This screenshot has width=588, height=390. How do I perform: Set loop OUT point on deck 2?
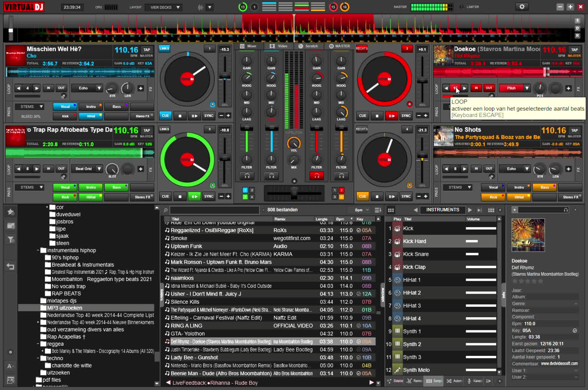(489, 88)
